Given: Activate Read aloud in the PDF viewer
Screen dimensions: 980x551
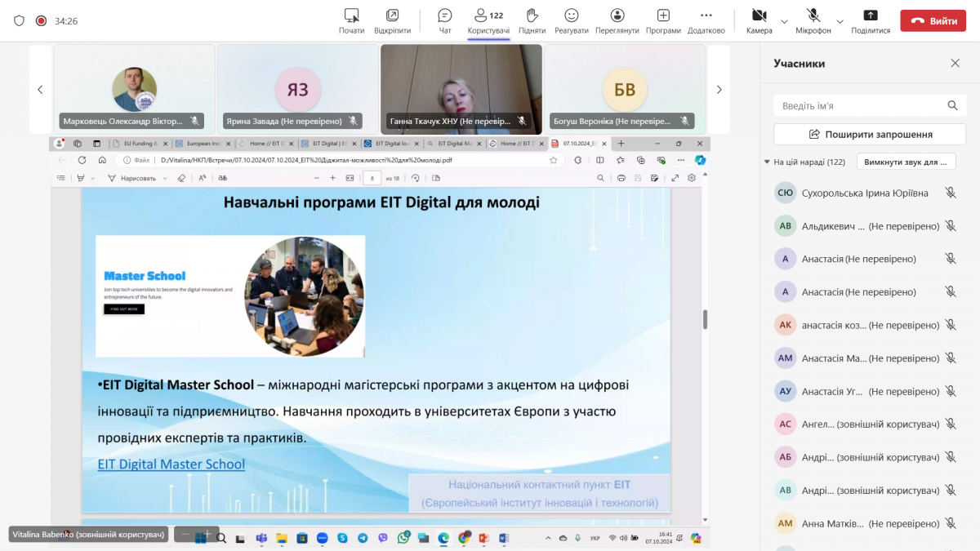Looking at the screenshot, I should click(x=202, y=178).
